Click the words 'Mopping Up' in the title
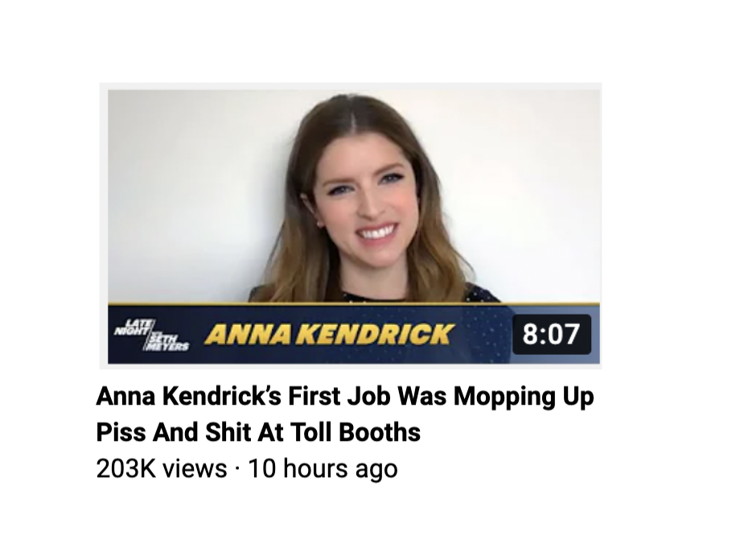 pos(524,397)
